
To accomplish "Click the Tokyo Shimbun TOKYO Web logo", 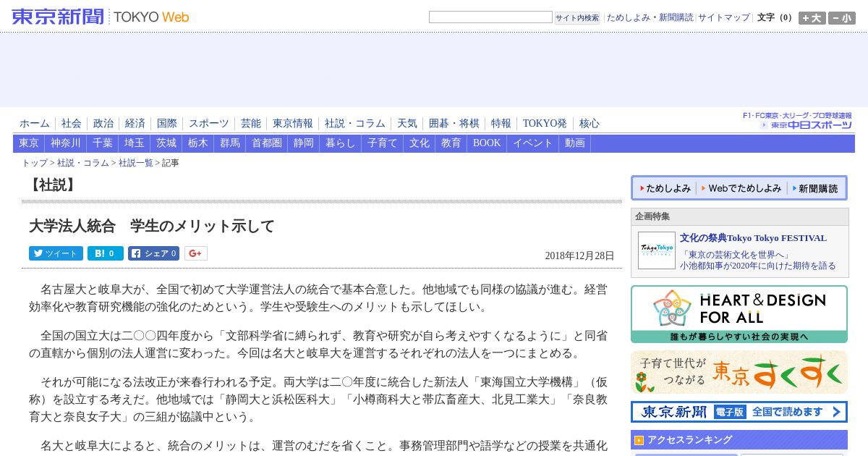I will point(101,17).
